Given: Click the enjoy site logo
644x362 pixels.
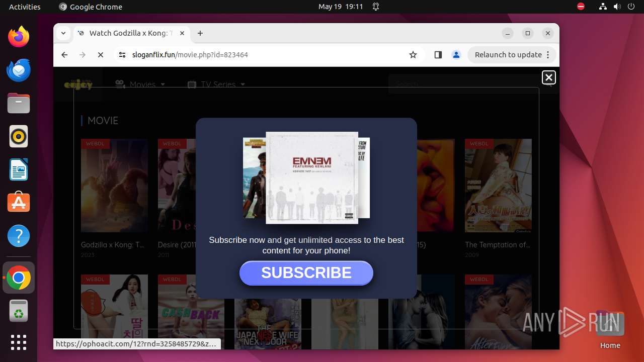Looking at the screenshot, I should (78, 84).
